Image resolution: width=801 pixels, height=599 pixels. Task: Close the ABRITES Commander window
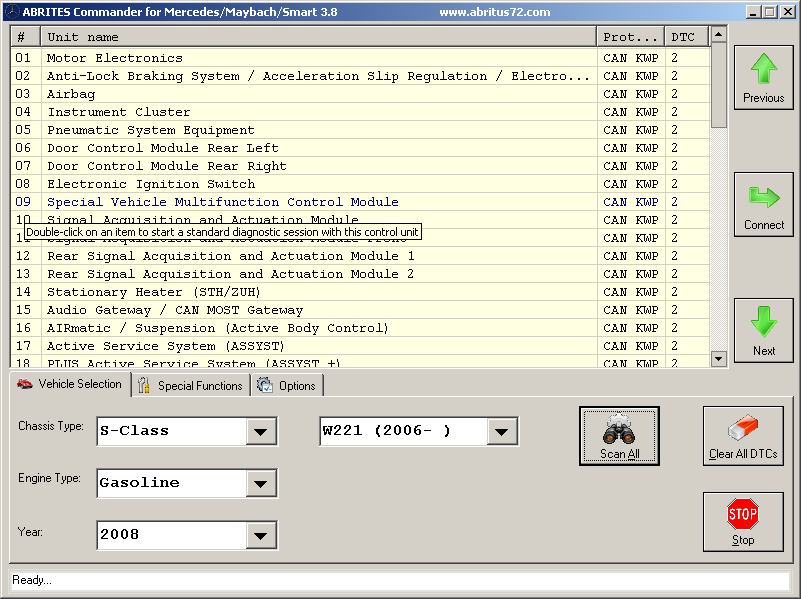788,12
